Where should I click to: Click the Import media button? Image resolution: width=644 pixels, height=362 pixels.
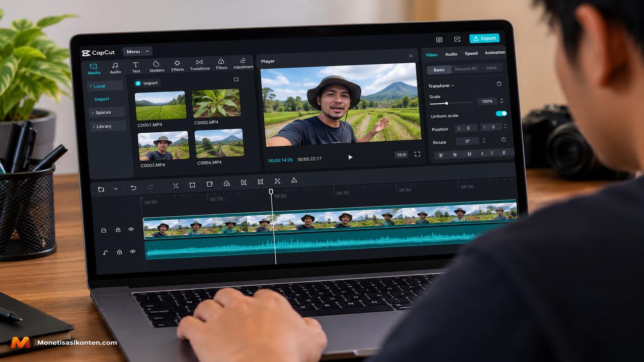147,83
